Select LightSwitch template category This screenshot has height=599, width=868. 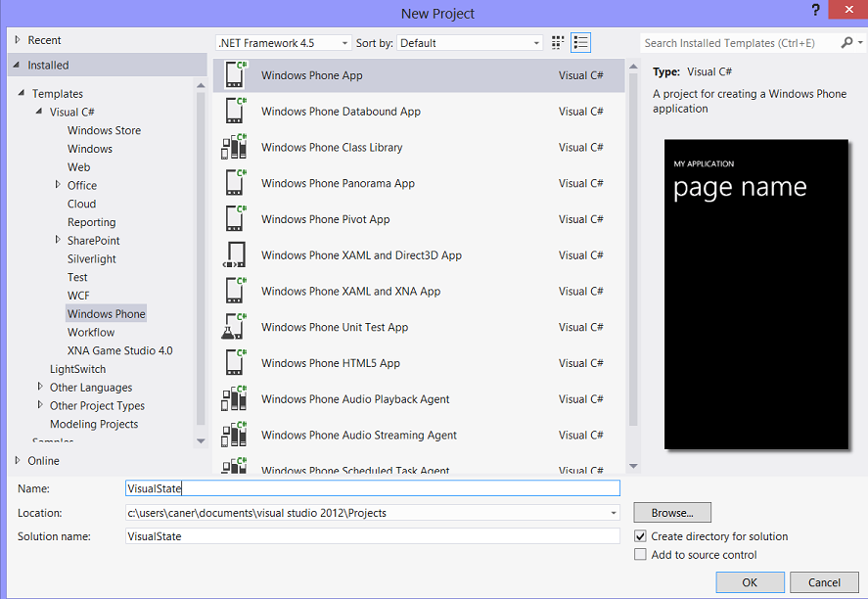pyautogui.click(x=77, y=369)
